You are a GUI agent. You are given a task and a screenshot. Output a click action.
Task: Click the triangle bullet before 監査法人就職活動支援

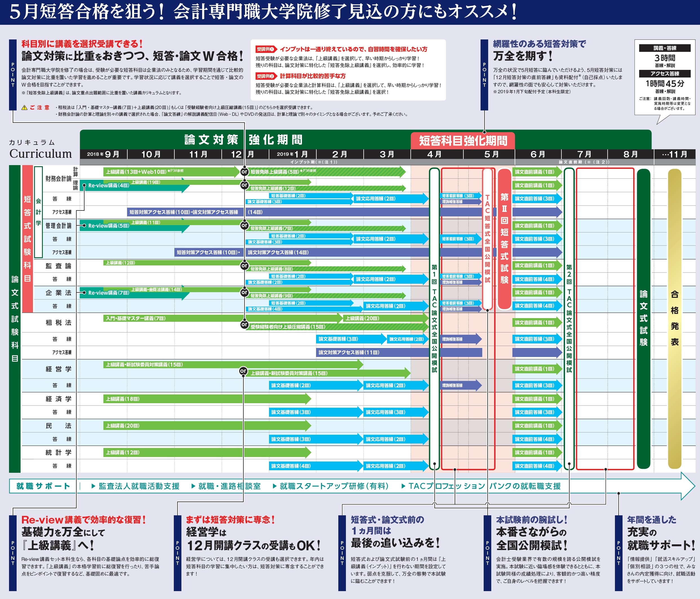point(94,486)
